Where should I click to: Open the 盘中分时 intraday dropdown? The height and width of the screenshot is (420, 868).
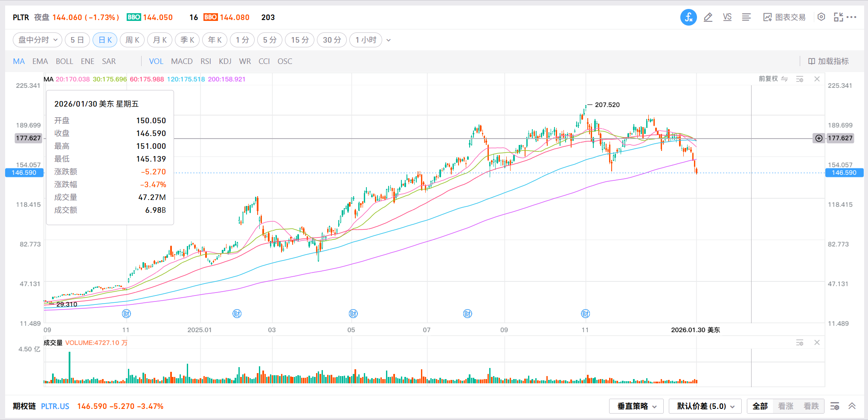click(38, 40)
